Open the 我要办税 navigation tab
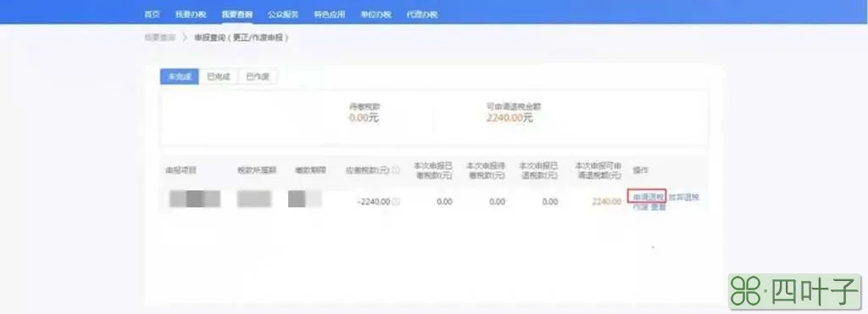 pyautogui.click(x=191, y=14)
